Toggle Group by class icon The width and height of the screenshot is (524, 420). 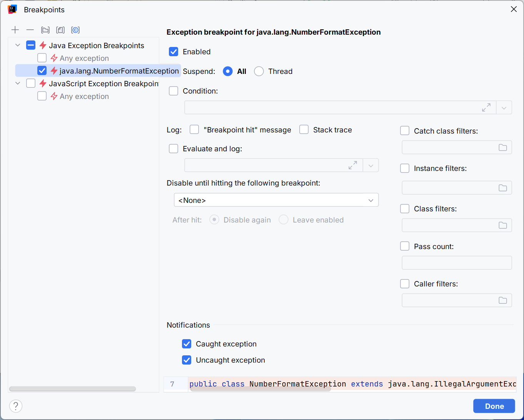point(75,30)
